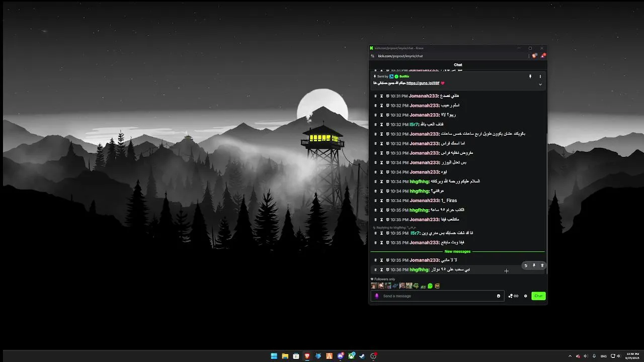Click ban shield icon on 10:33 PM Jomanah233 message
Screen dimensions: 644x362
(387, 153)
